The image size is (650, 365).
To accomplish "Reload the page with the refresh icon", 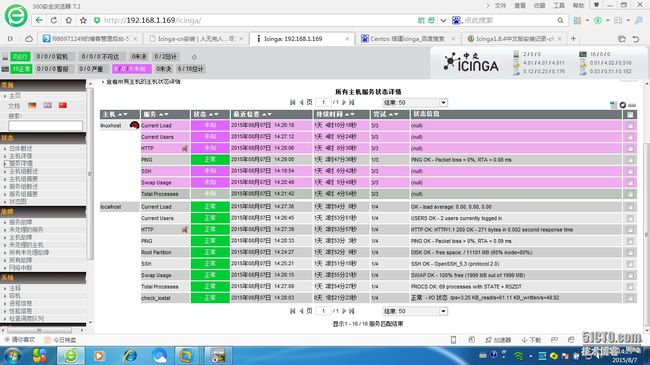I will click(54, 20).
